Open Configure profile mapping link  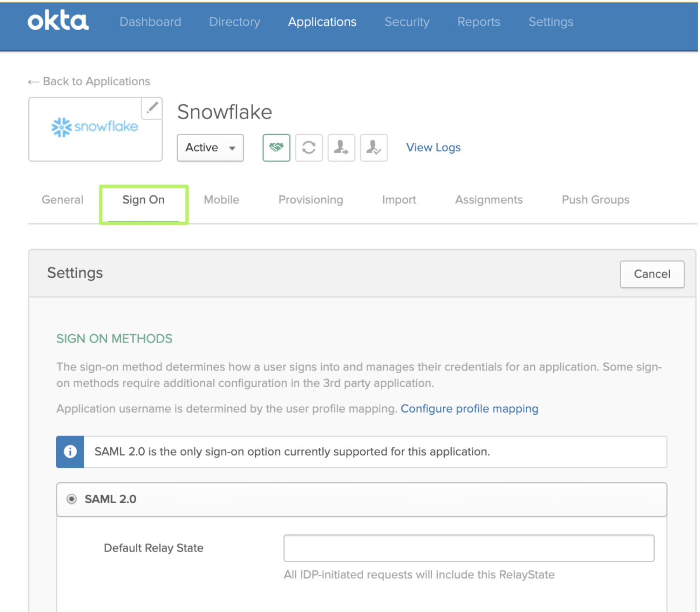pyautogui.click(x=469, y=409)
